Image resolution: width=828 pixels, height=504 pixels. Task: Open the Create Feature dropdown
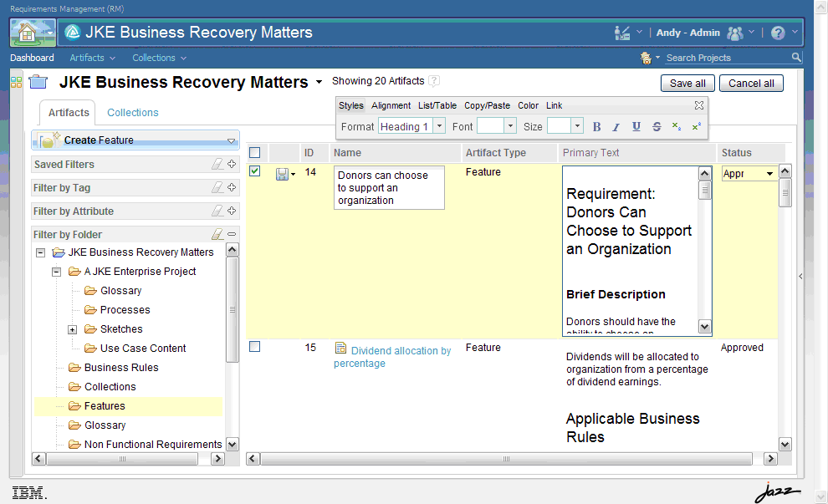pyautogui.click(x=231, y=141)
